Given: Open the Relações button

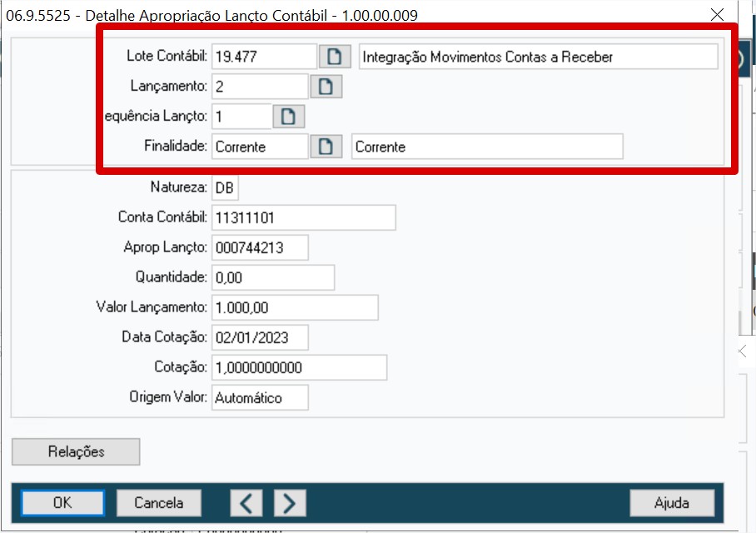Looking at the screenshot, I should pos(76,451).
